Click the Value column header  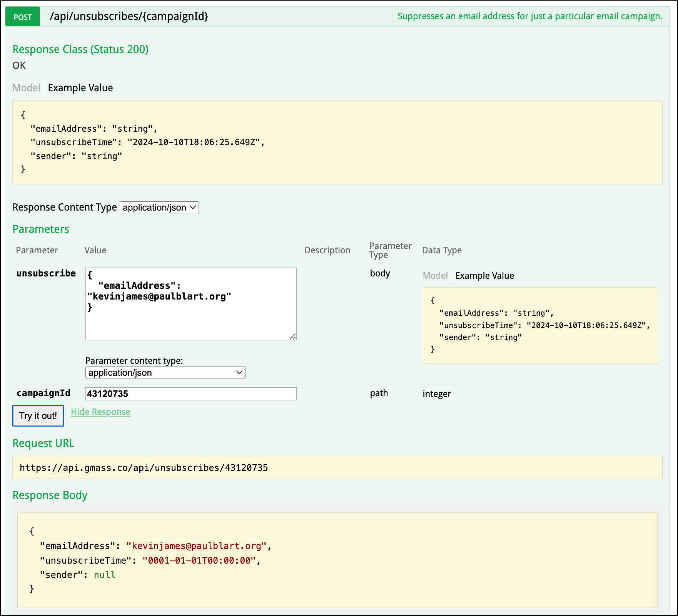95,250
